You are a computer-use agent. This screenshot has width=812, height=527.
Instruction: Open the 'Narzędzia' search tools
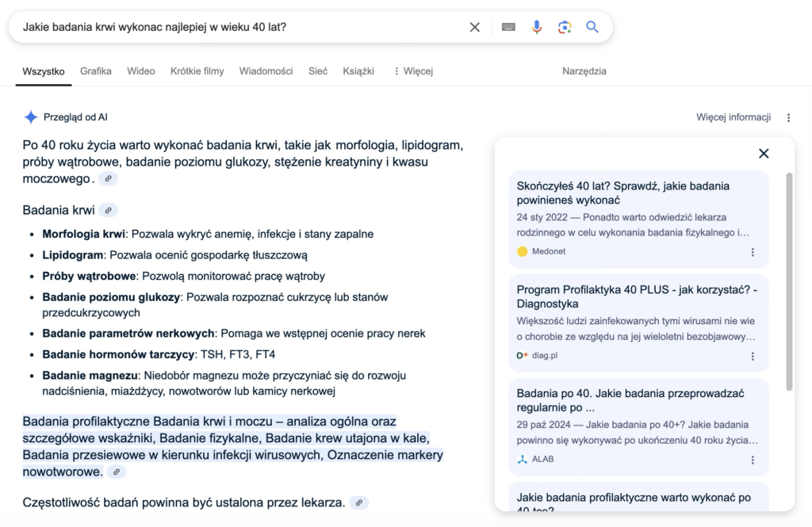(x=584, y=71)
